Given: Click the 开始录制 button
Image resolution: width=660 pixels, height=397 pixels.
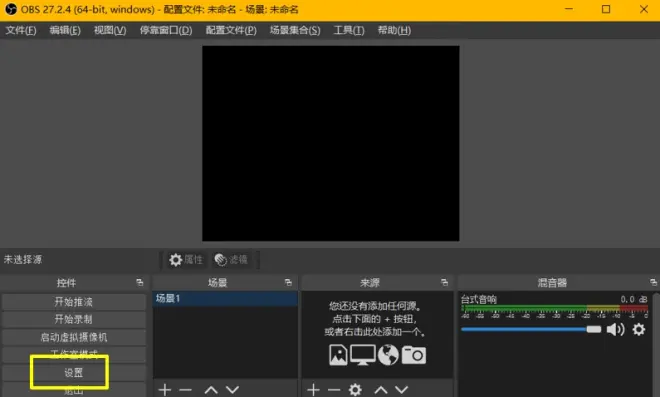Looking at the screenshot, I should [x=74, y=320].
